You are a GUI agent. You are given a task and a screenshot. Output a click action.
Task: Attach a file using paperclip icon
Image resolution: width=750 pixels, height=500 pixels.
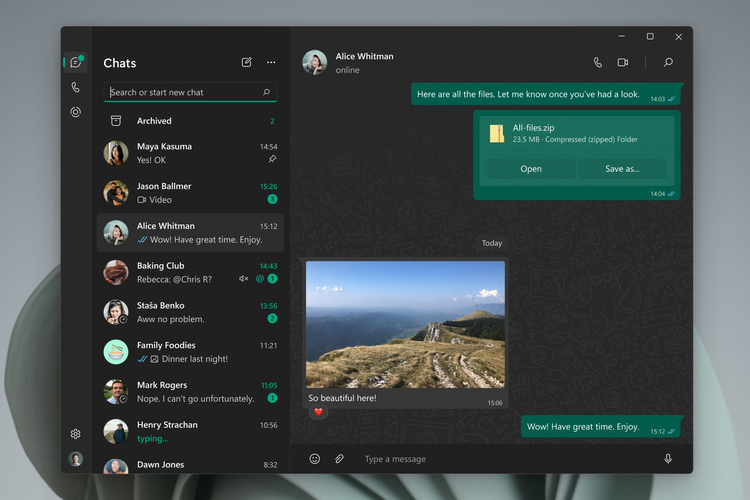click(339, 459)
